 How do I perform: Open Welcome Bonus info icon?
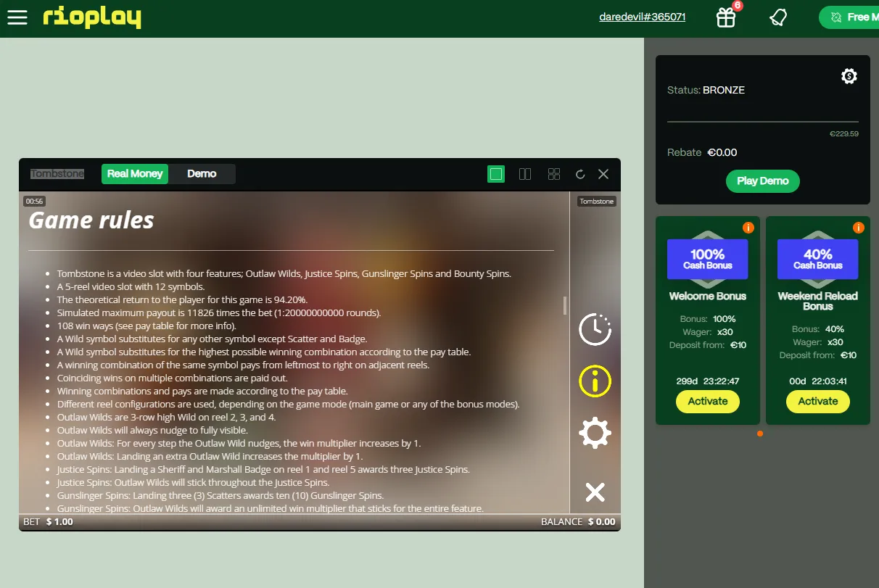coord(748,228)
